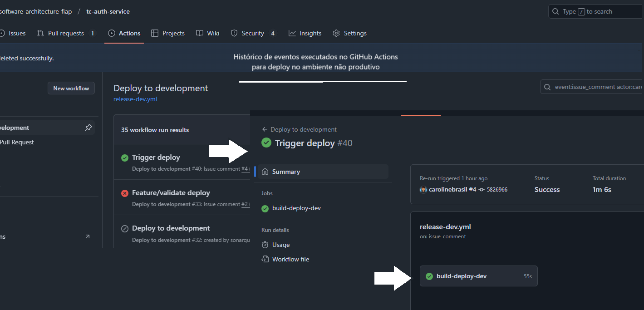Click the Pull requests branch icon
Image resolution: width=644 pixels, height=310 pixels.
tap(40, 33)
